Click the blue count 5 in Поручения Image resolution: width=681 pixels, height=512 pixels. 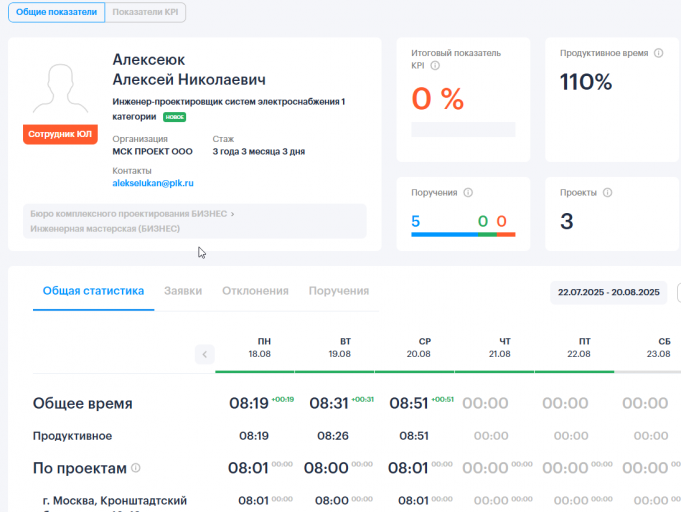(x=416, y=221)
